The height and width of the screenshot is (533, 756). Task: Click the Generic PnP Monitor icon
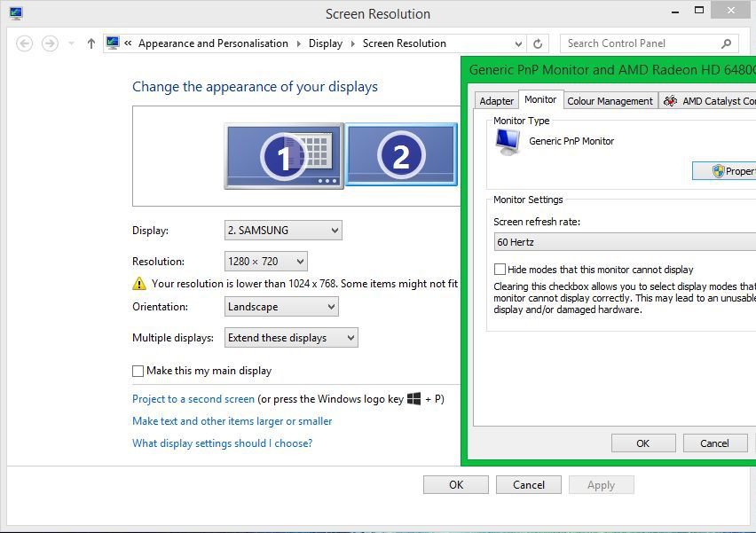coord(508,142)
